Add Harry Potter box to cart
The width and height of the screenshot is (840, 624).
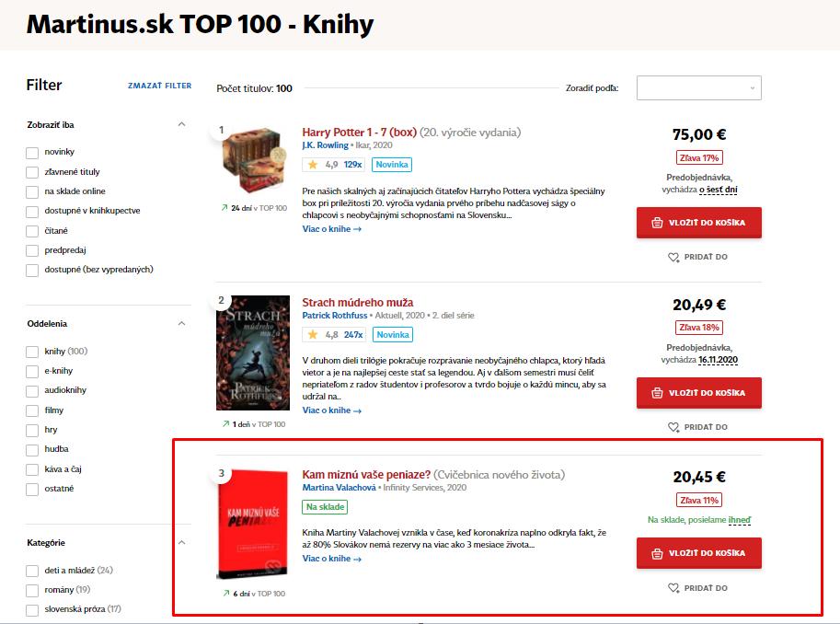coord(699,223)
